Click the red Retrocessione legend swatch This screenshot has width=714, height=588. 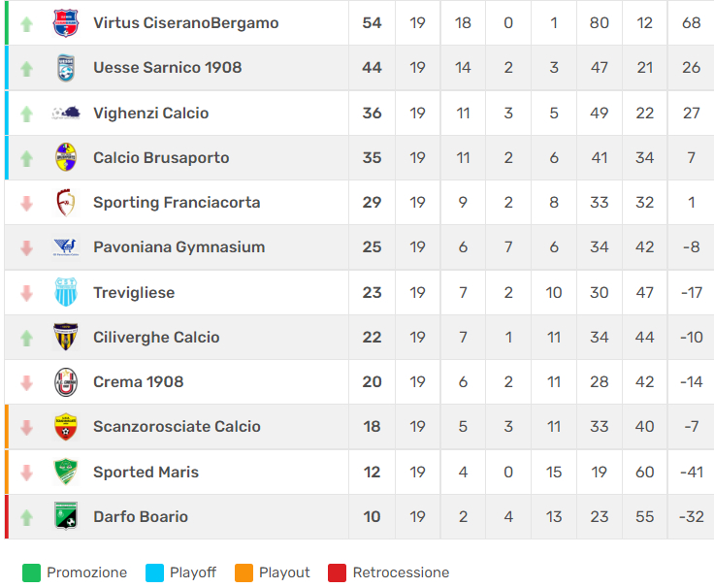tap(337, 572)
